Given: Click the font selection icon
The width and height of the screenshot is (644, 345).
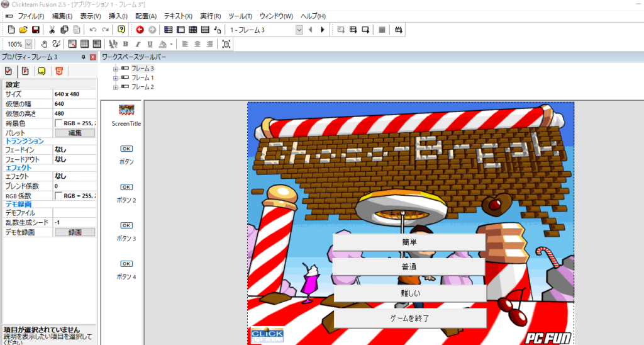Looking at the screenshot, I should point(113,44).
